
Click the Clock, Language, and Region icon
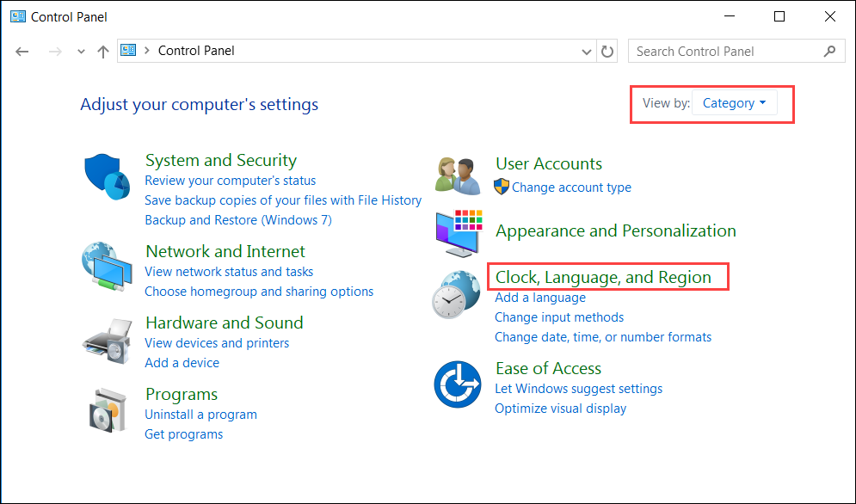(x=456, y=295)
